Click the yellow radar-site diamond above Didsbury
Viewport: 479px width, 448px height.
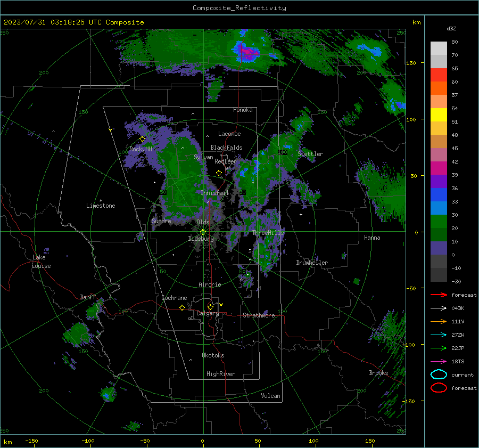tap(203, 232)
